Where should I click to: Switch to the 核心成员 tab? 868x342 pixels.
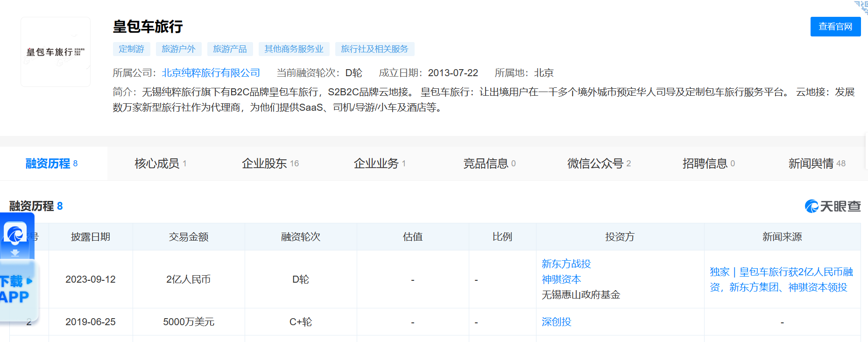160,164
